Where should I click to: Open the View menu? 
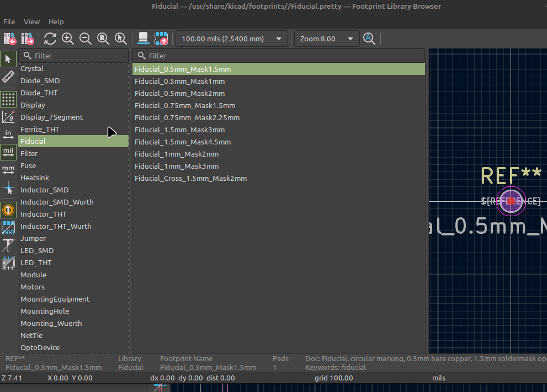click(31, 22)
